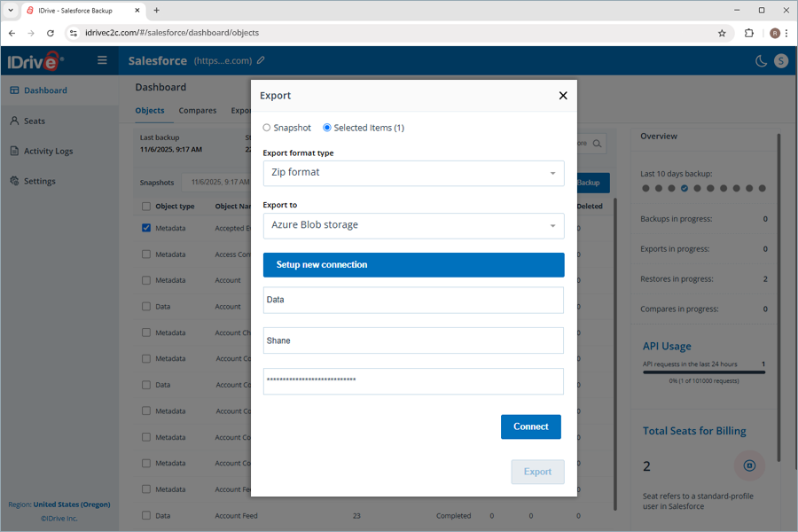Open the user profile S avatar
The height and width of the screenshot is (532, 798).
(781, 61)
